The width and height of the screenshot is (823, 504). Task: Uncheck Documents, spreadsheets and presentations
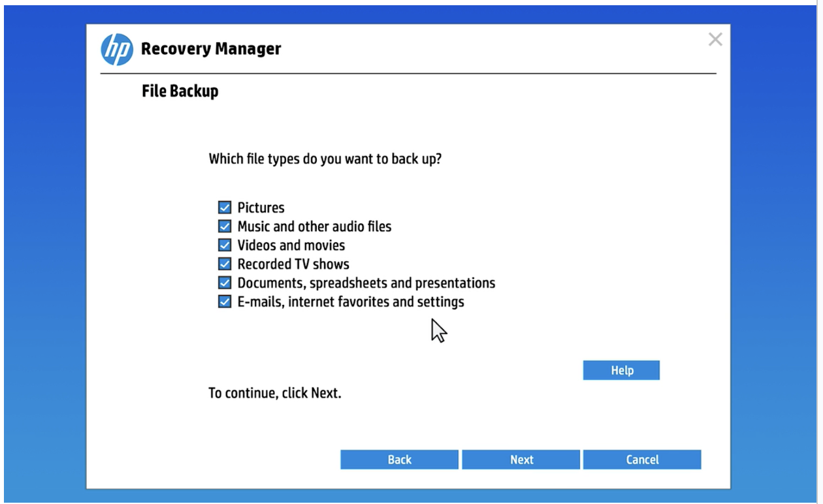click(x=225, y=282)
